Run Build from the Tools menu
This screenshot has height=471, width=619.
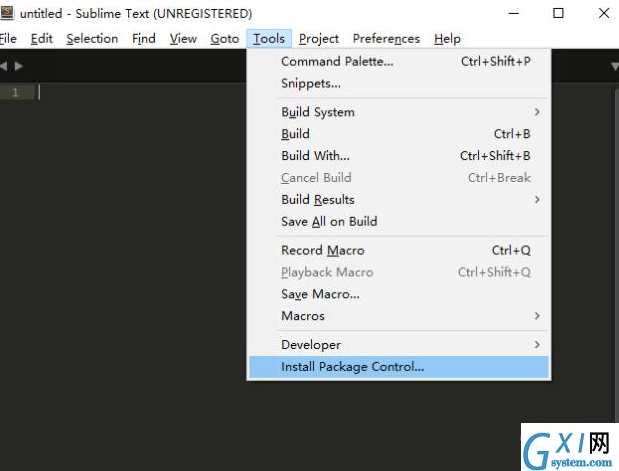click(x=399, y=134)
